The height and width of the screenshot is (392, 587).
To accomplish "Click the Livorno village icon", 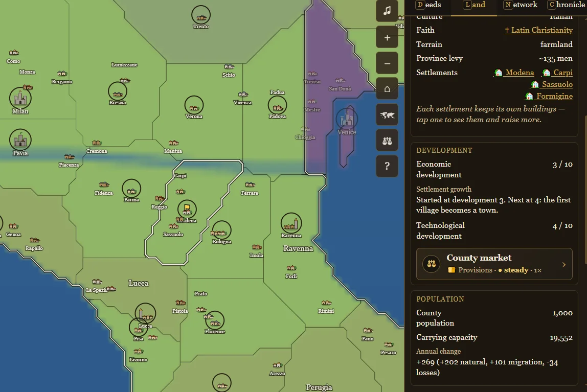I will (139, 351).
